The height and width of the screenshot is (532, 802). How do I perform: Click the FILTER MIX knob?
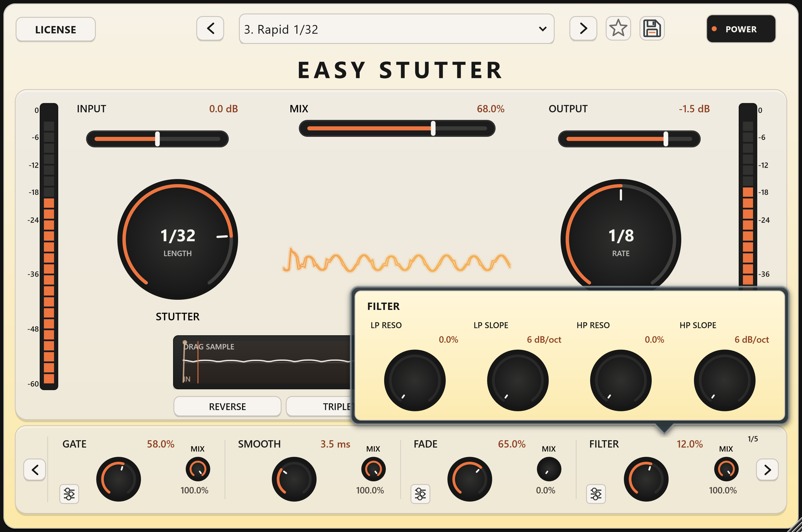point(726,469)
